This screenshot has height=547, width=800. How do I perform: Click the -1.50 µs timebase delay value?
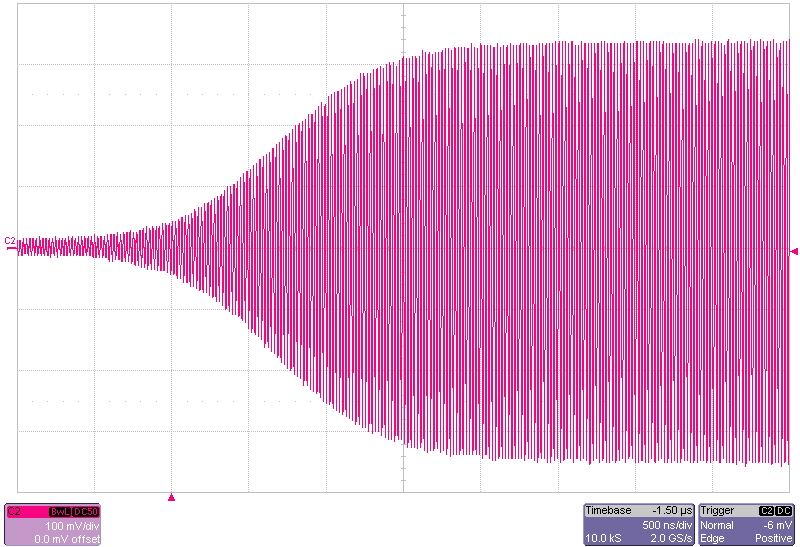click(x=672, y=511)
